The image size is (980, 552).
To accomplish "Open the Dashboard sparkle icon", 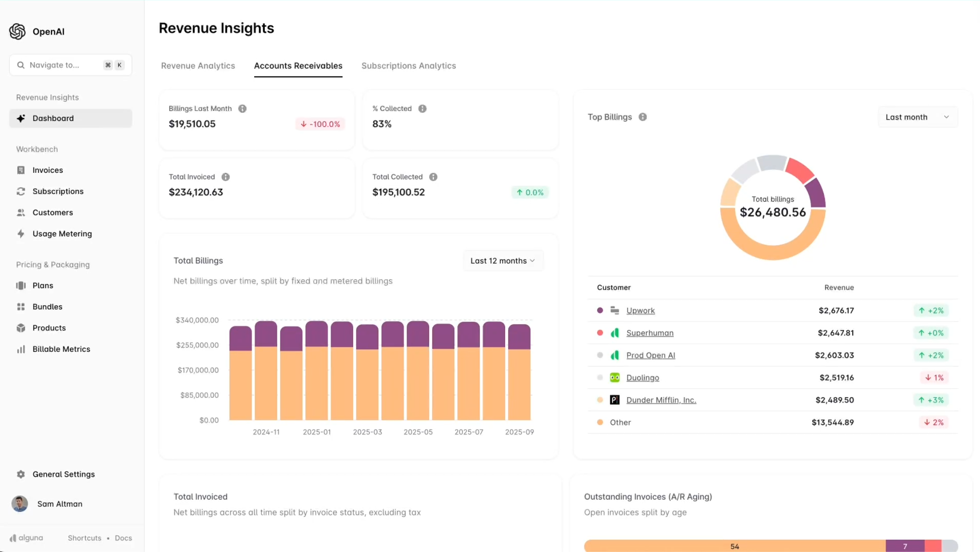I will point(21,118).
